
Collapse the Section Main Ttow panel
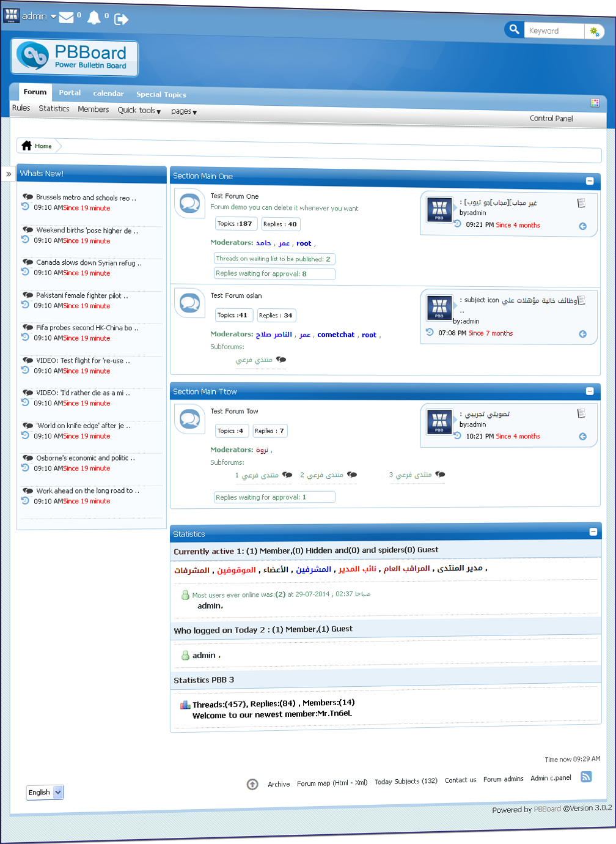tap(590, 391)
